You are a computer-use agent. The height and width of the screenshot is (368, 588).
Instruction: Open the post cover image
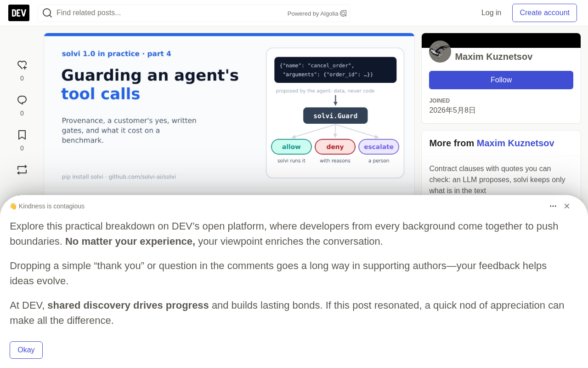(229, 114)
